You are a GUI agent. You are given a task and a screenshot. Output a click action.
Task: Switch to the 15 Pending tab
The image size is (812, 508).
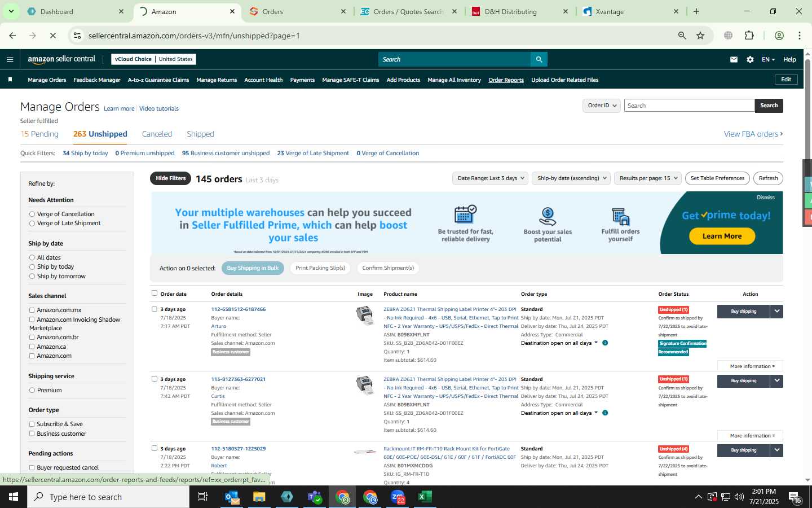point(39,134)
